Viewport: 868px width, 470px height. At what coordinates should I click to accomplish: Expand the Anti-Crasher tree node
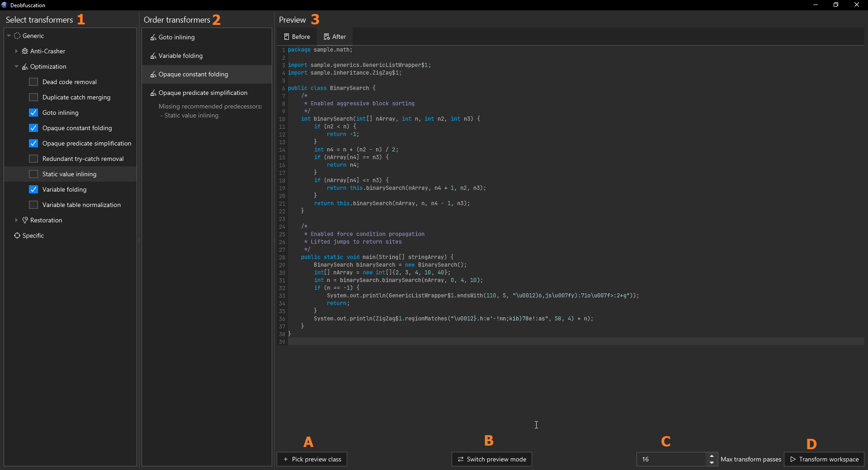(16, 51)
